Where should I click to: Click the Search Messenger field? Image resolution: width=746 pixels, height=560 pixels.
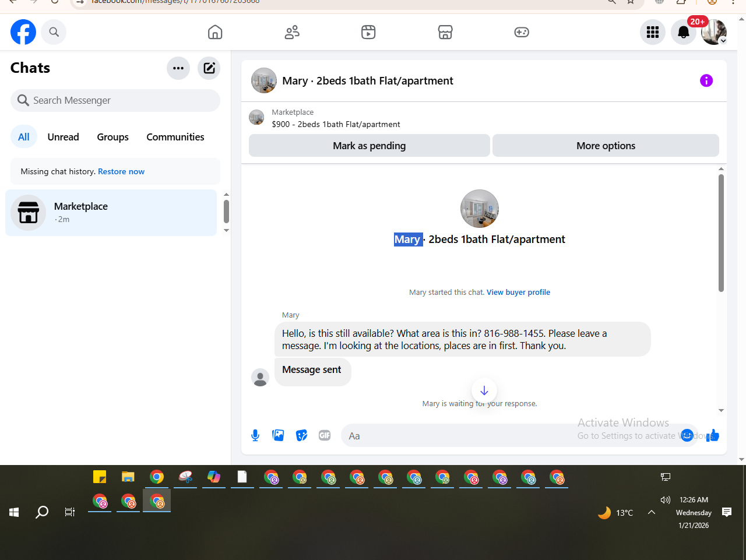pyautogui.click(x=115, y=100)
